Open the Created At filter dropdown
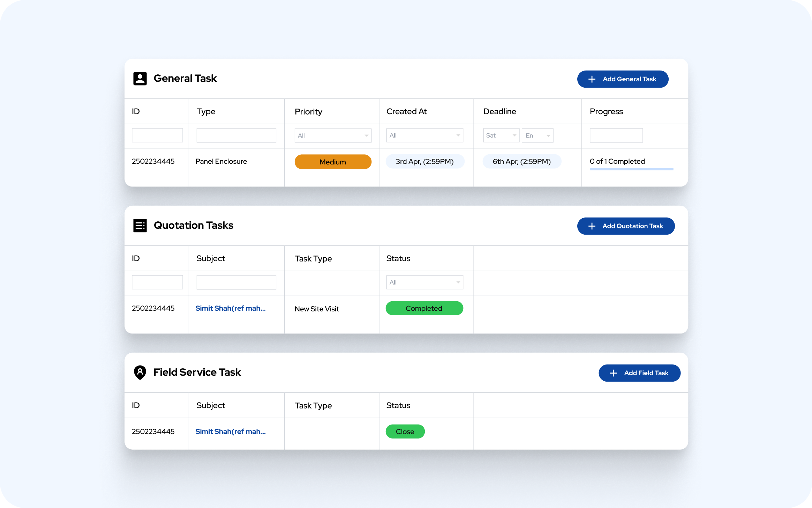This screenshot has height=508, width=812. [424, 135]
